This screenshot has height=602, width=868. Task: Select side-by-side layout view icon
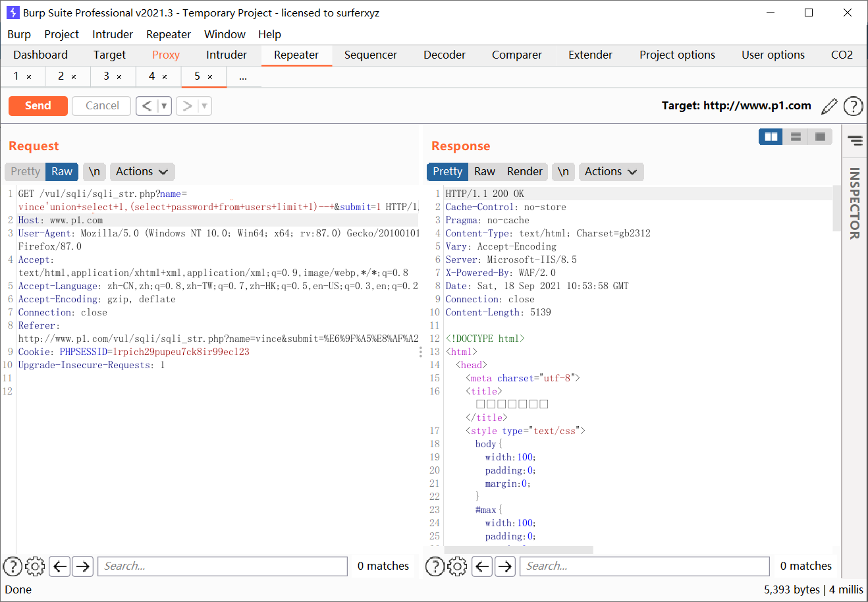[771, 136]
